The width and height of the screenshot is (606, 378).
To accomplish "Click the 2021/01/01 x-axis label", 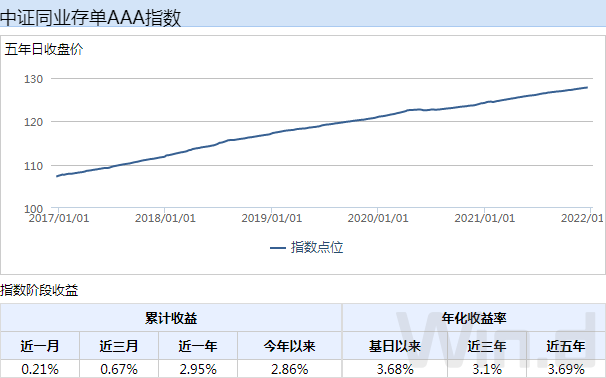I will 485,218.
